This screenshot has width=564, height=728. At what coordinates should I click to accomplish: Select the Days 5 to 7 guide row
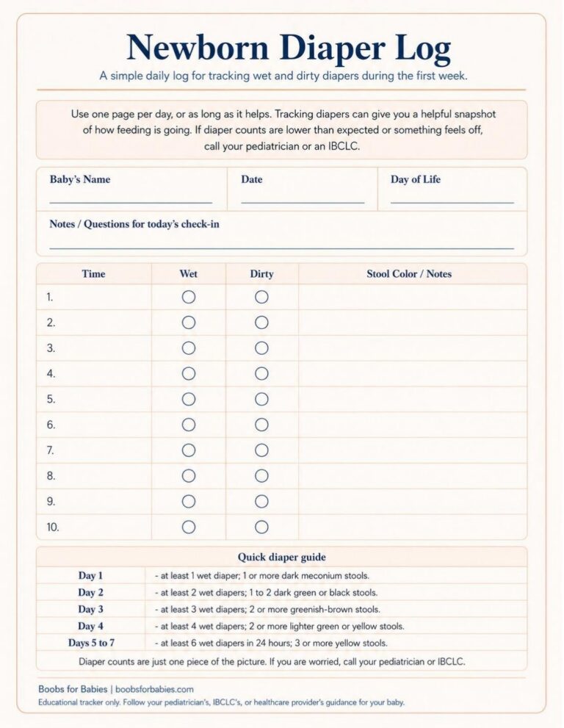point(282,643)
